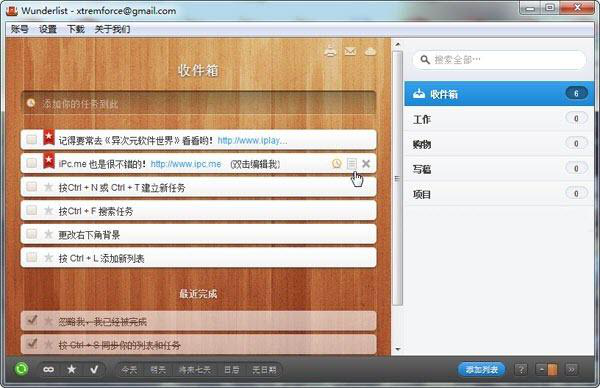Star the 更改右下角背景 task
This screenshot has height=388, width=600.
click(x=49, y=234)
